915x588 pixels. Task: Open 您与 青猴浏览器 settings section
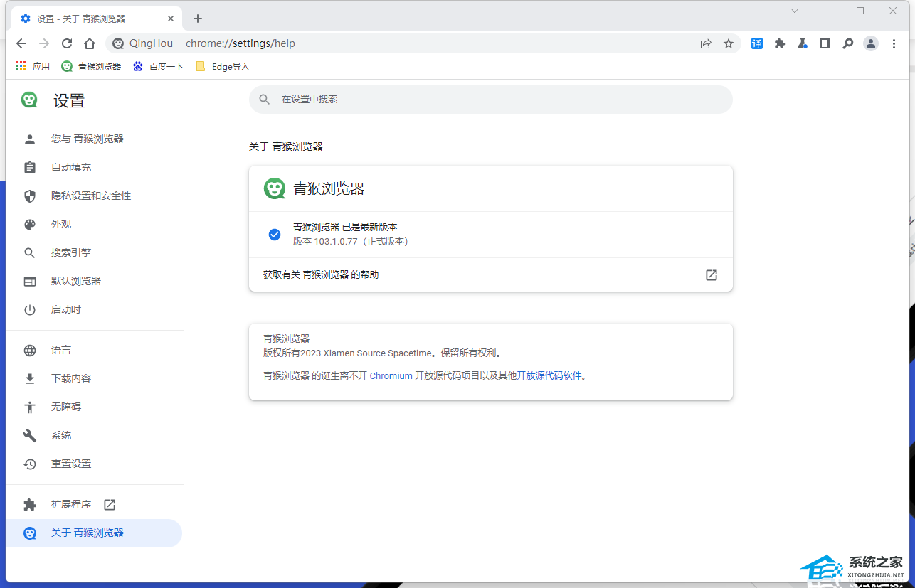point(94,139)
